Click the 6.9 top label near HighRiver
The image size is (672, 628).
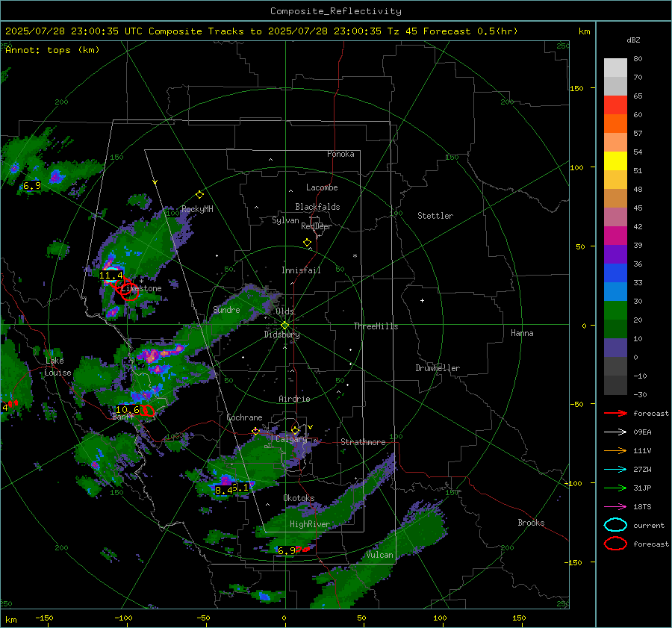coord(287,551)
